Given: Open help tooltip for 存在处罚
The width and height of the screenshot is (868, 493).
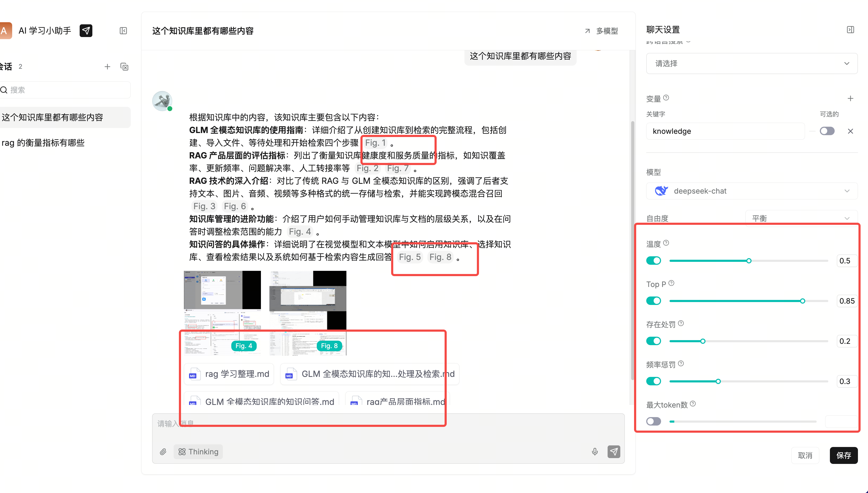Looking at the screenshot, I should point(681,323).
